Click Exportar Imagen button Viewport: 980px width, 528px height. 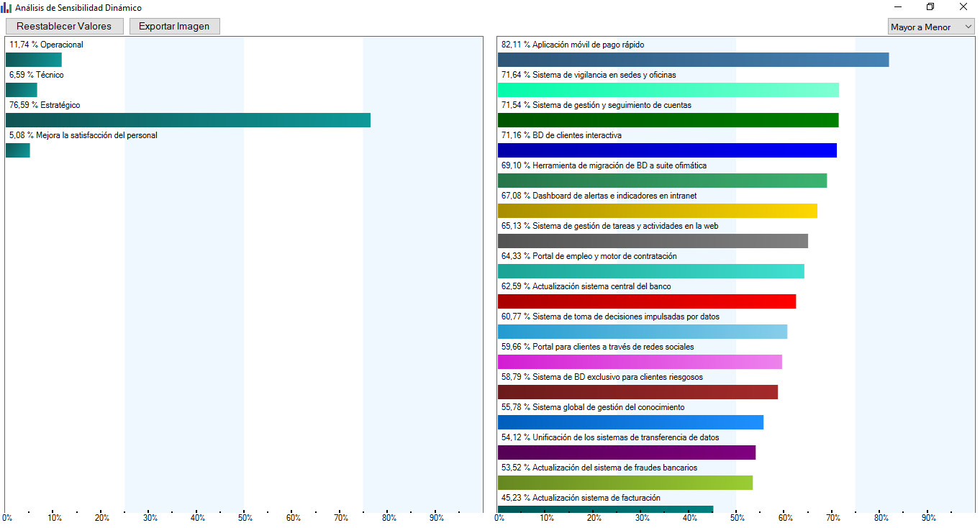click(x=174, y=27)
